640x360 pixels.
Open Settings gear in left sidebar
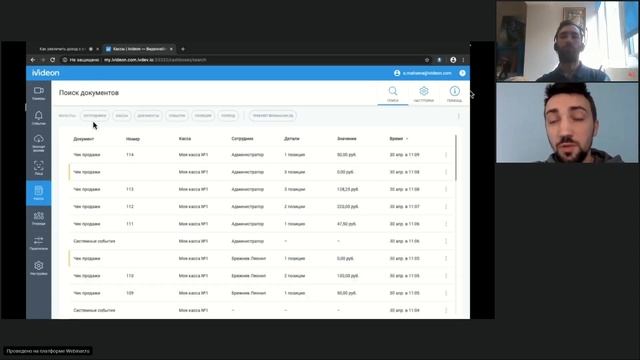(x=39, y=268)
